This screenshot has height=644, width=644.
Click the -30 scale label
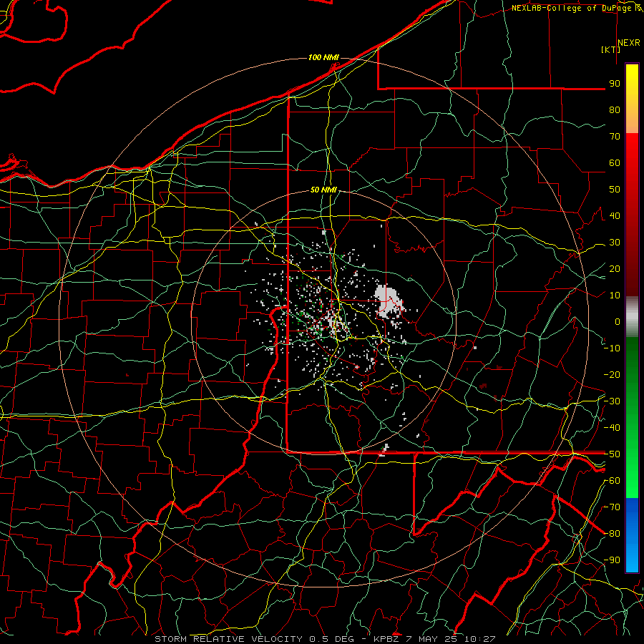tap(612, 401)
